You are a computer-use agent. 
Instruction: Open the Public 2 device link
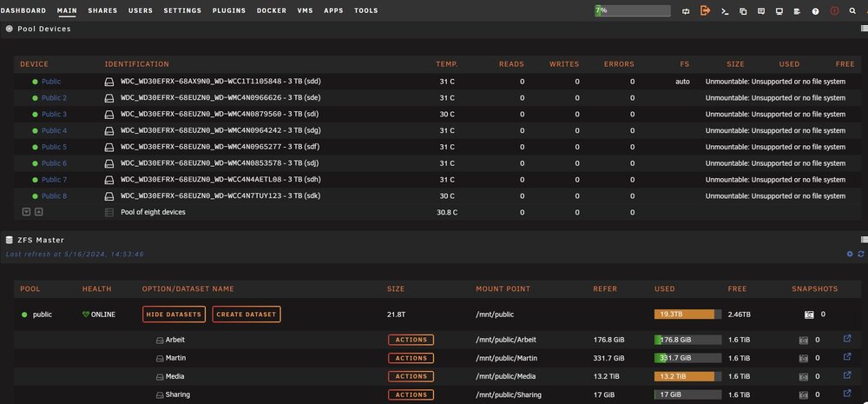coord(54,98)
